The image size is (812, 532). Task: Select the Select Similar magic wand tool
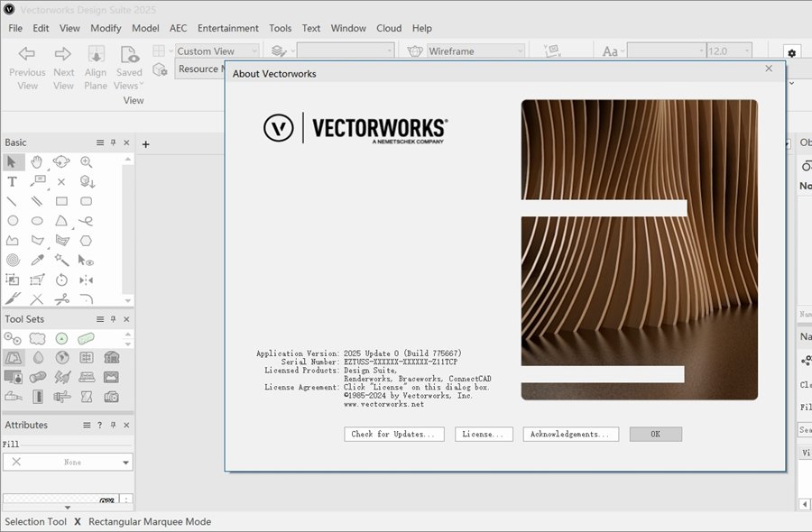[x=61, y=260]
